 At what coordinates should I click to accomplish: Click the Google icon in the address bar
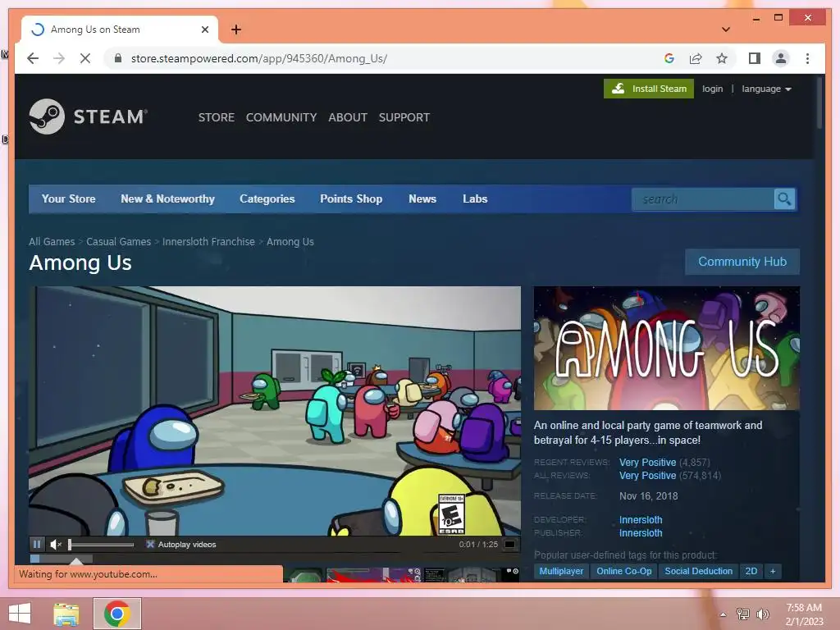pyautogui.click(x=669, y=58)
